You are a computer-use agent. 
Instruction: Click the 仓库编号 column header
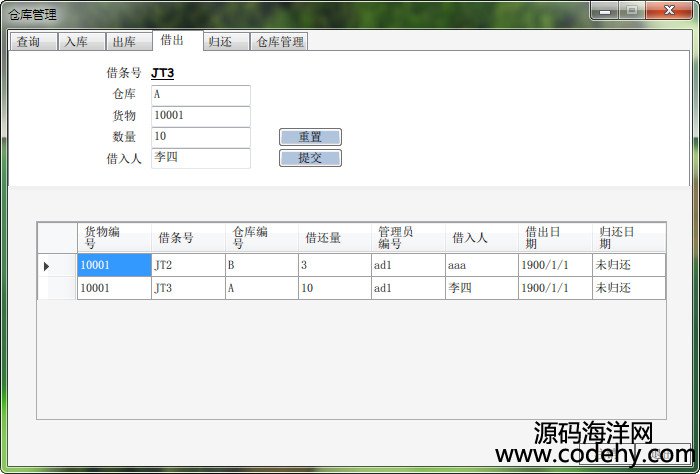tap(262, 237)
